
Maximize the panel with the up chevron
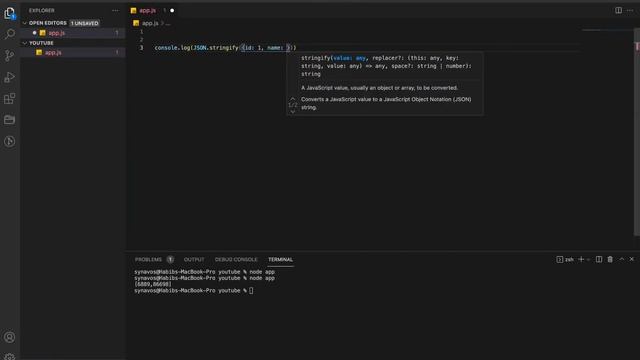pos(622,259)
